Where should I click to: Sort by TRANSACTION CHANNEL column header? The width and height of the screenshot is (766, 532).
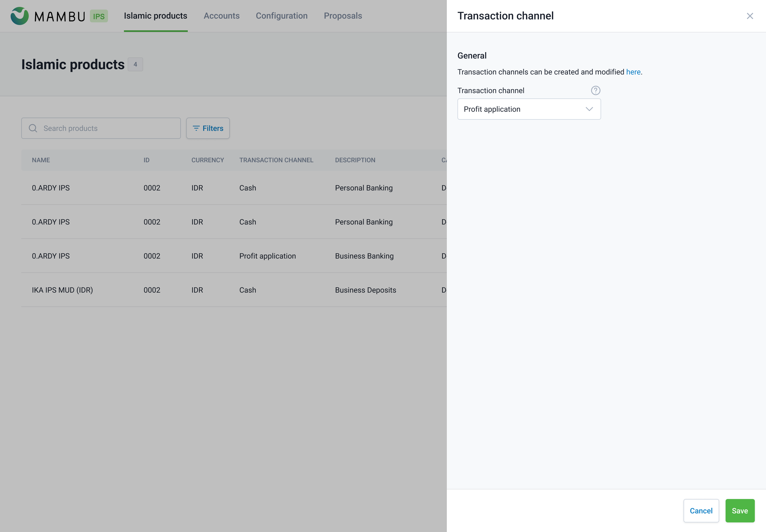pos(276,160)
